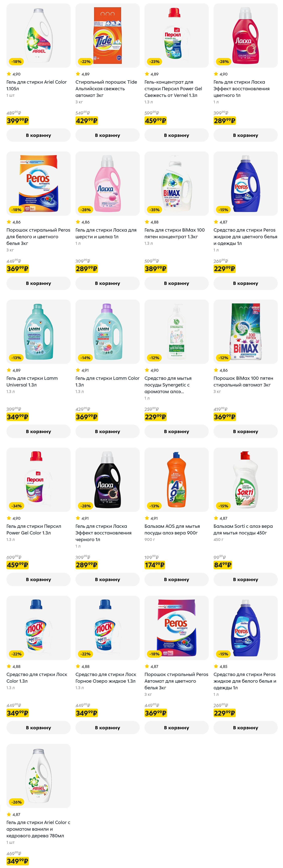
Task: Add Tide Альпийская свежесть powder to cart
Action: [107, 135]
